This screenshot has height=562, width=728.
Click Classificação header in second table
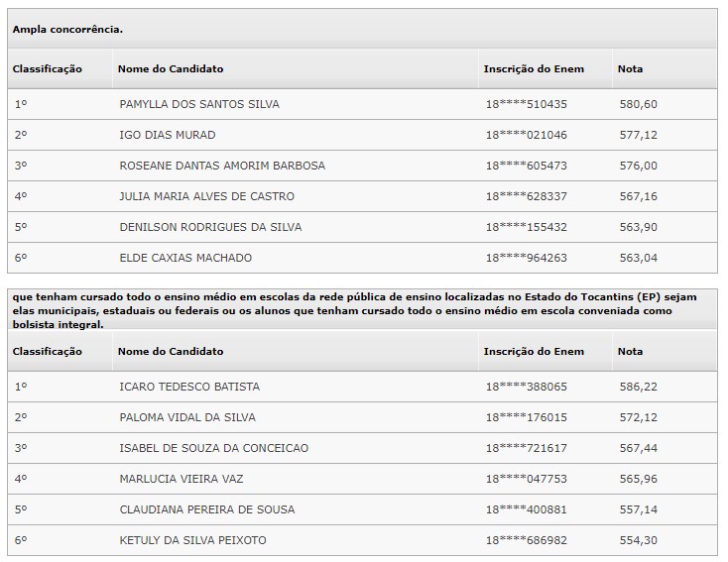[48, 351]
